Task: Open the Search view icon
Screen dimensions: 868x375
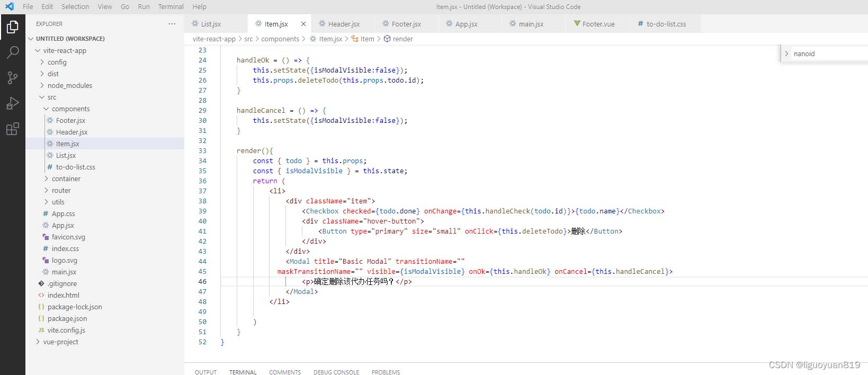Action: [12, 52]
